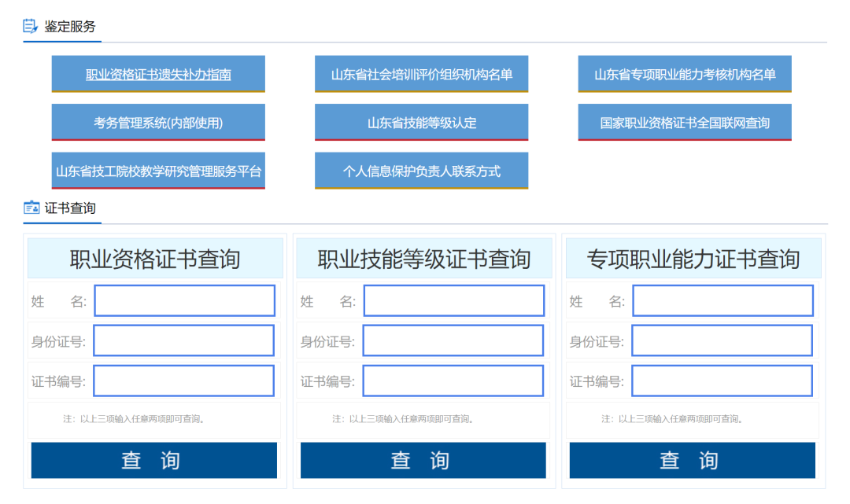Click 查询 button under 职业资格证书查询
Image resolution: width=850 pixels, height=504 pixels.
[x=154, y=460]
